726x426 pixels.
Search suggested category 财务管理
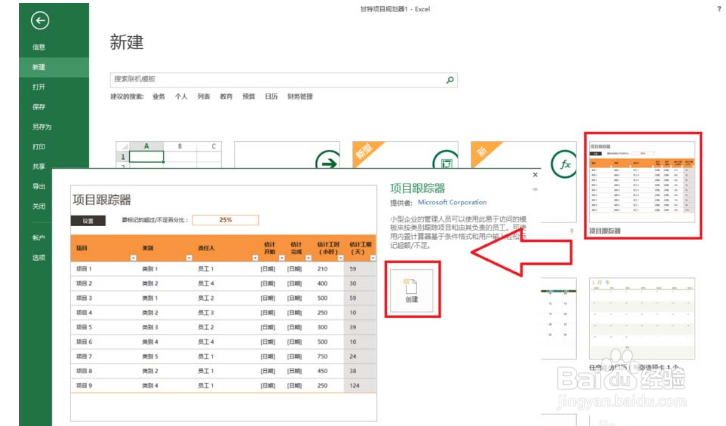[300, 96]
